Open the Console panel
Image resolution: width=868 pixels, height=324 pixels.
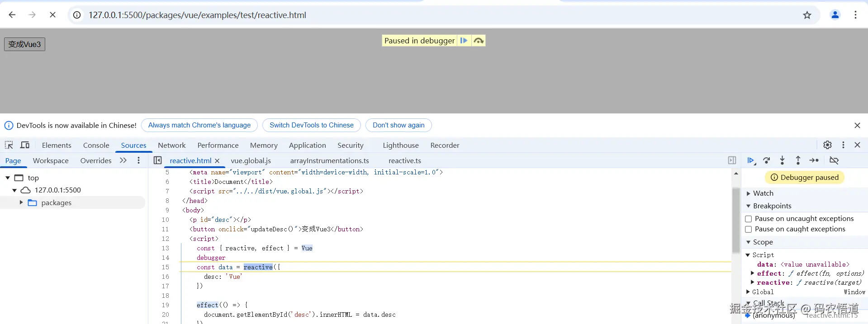coord(96,145)
